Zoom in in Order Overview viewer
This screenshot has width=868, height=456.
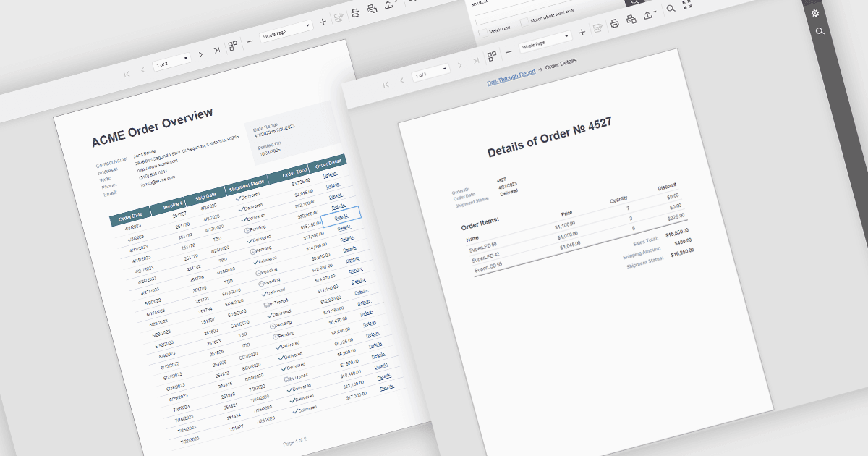point(323,22)
